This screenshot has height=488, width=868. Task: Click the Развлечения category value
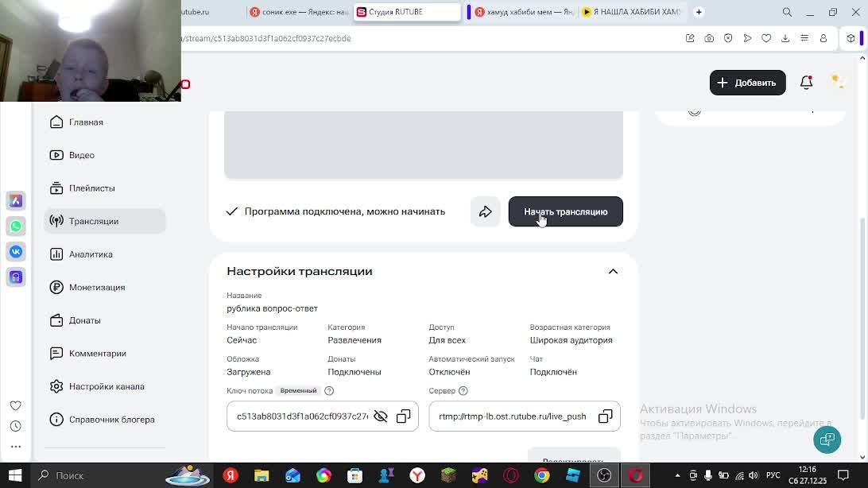pos(355,340)
